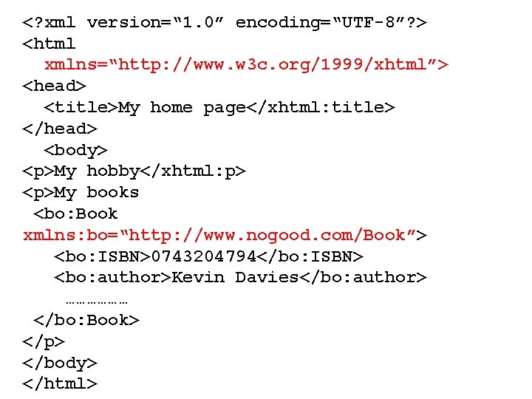Click the closing body tag
The height and width of the screenshot is (399, 532).
coord(59,364)
